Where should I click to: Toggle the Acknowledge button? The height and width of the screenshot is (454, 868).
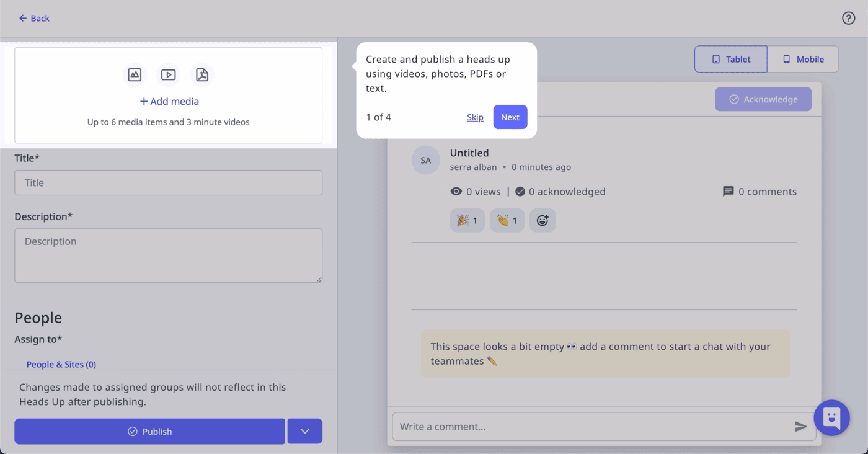763,99
